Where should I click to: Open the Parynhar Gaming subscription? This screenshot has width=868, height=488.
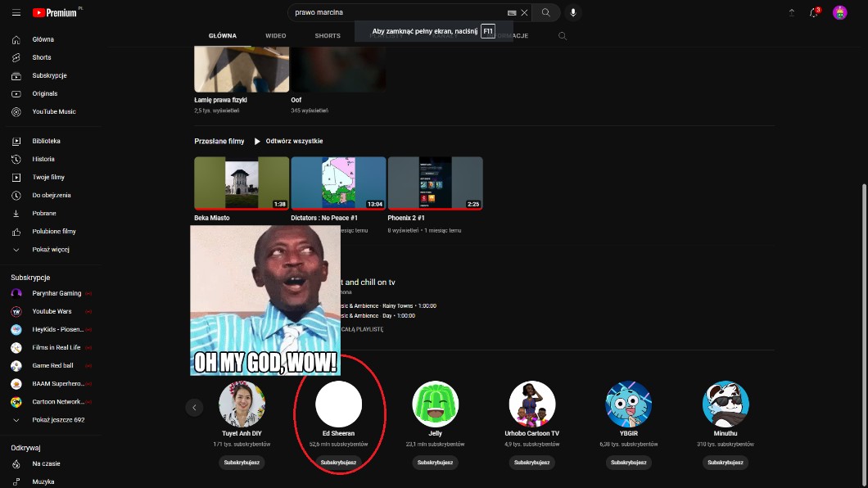click(57, 293)
